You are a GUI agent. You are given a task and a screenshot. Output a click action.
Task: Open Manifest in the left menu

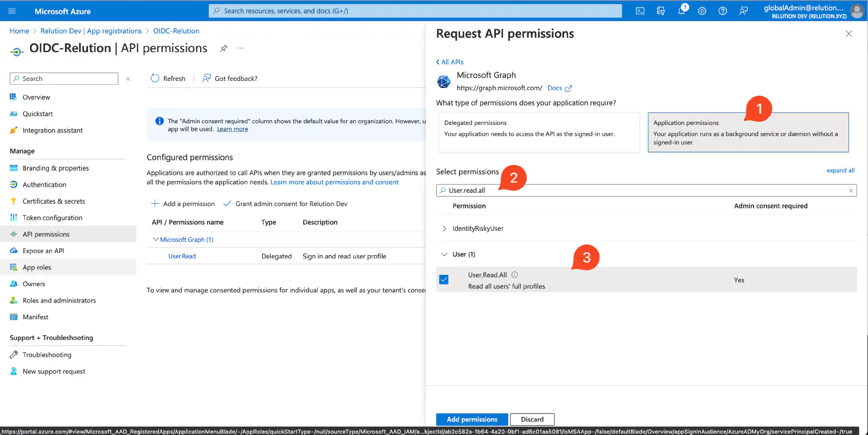click(x=35, y=317)
